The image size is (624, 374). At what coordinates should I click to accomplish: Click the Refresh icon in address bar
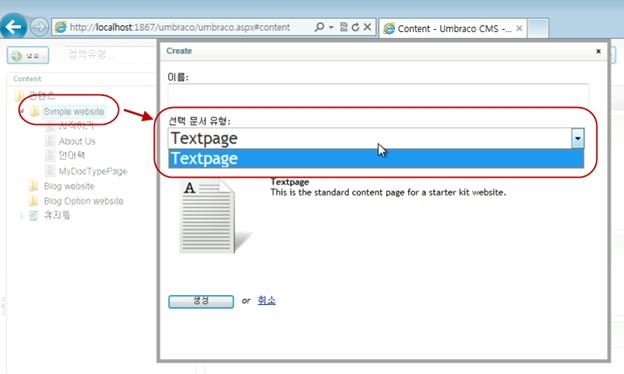pyautogui.click(x=355, y=27)
